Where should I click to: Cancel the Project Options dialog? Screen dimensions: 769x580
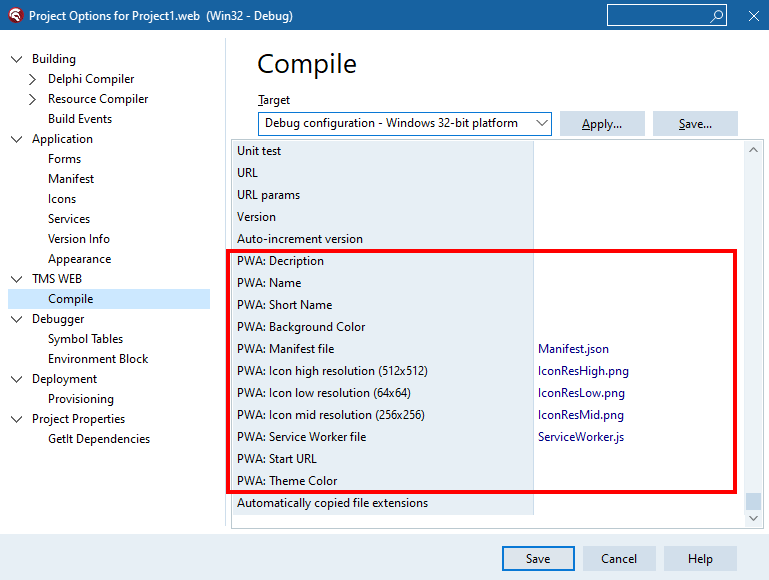pos(618,558)
